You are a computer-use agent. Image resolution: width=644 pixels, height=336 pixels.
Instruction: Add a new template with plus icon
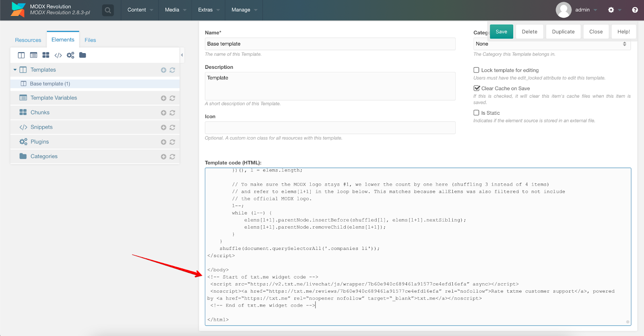(x=163, y=70)
